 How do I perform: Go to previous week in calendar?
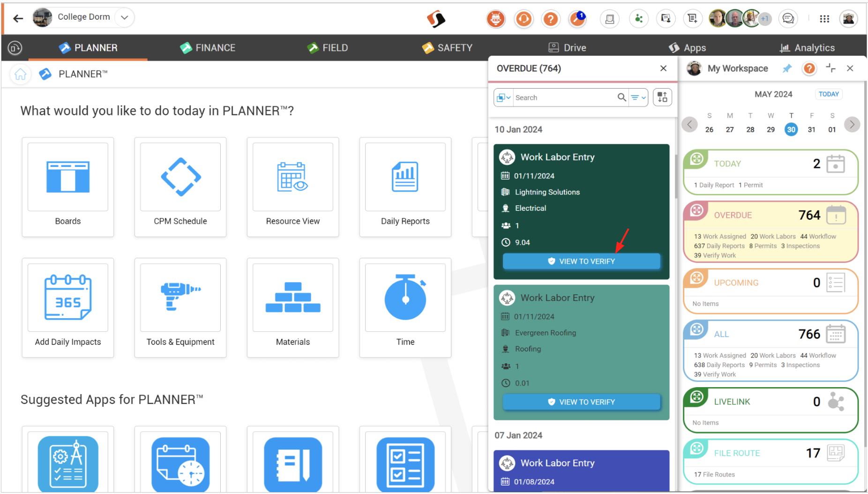(689, 124)
